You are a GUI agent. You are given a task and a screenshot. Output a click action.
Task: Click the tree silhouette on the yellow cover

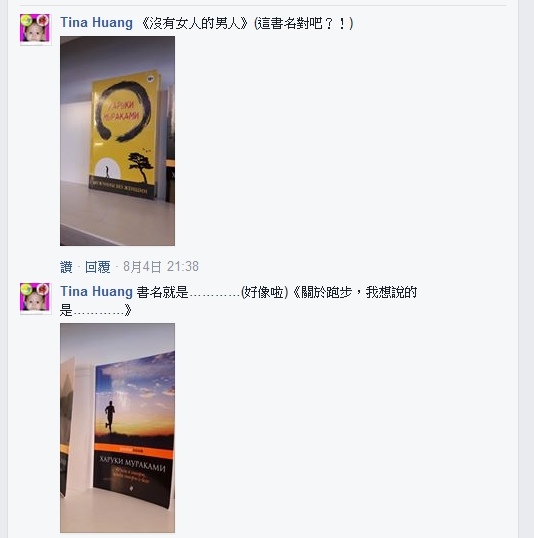(x=141, y=167)
